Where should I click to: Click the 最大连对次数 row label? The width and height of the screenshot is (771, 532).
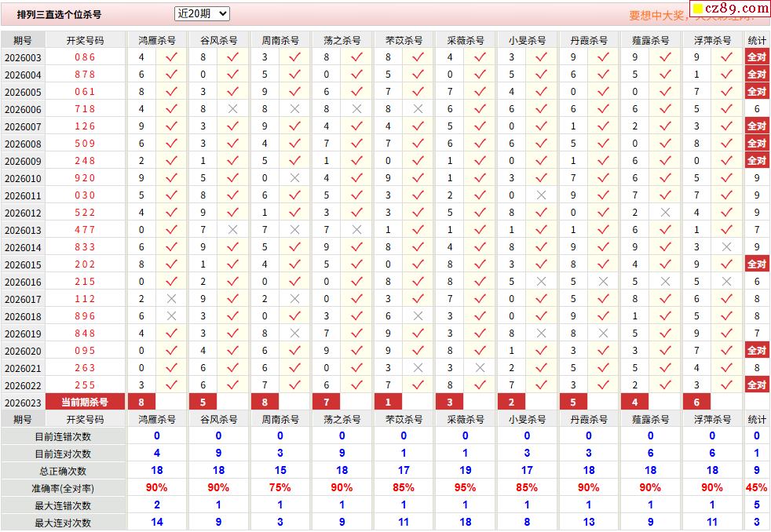pos(63,523)
